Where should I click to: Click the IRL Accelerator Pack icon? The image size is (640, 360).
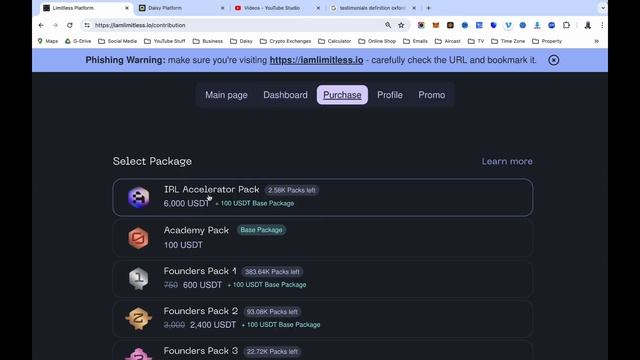pos(138,198)
